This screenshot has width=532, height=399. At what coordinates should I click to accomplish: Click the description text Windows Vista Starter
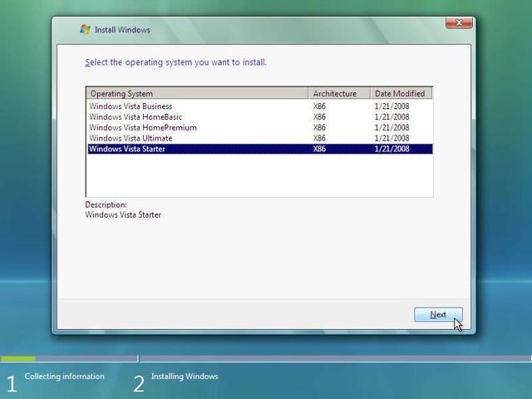(123, 214)
